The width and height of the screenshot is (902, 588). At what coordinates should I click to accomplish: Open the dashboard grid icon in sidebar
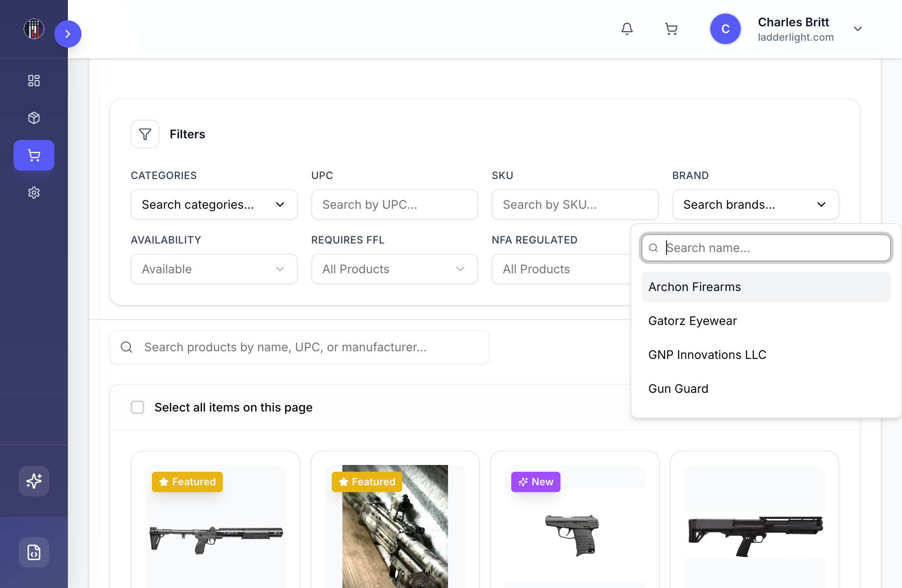[34, 81]
